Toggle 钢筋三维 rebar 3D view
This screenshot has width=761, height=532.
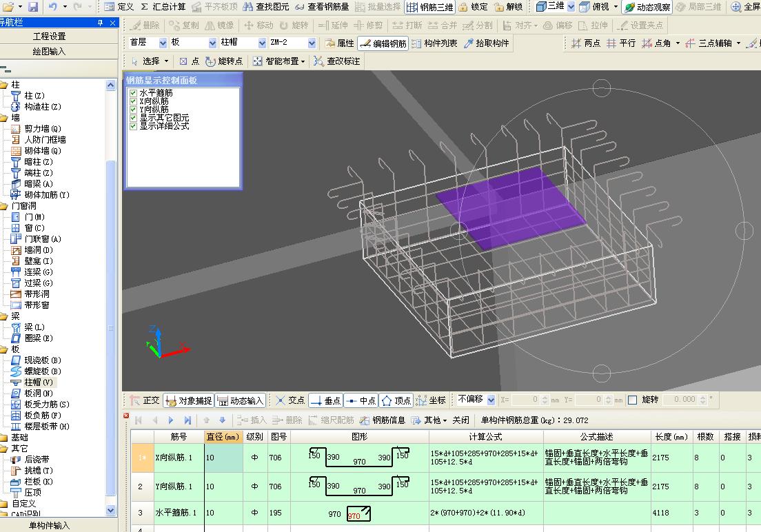pos(429,7)
